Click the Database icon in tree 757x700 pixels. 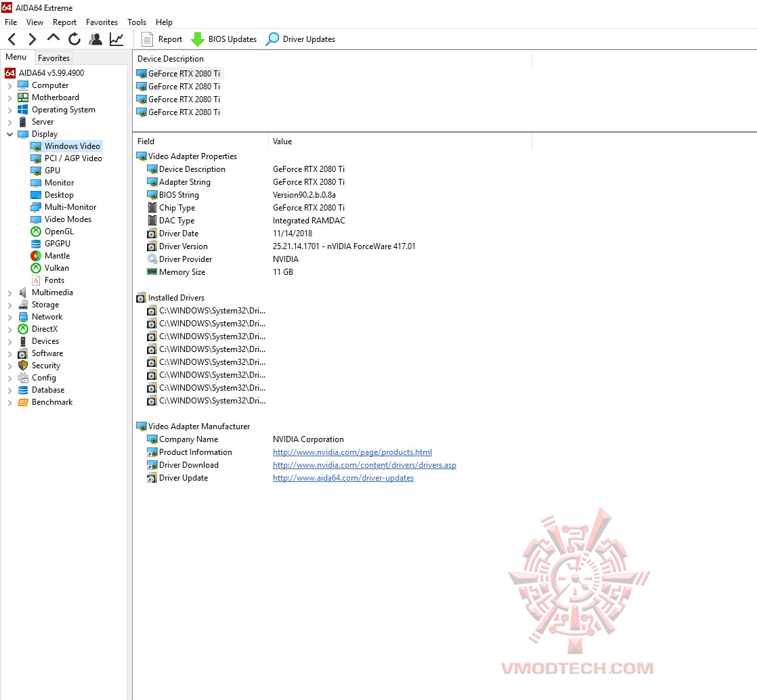click(23, 390)
